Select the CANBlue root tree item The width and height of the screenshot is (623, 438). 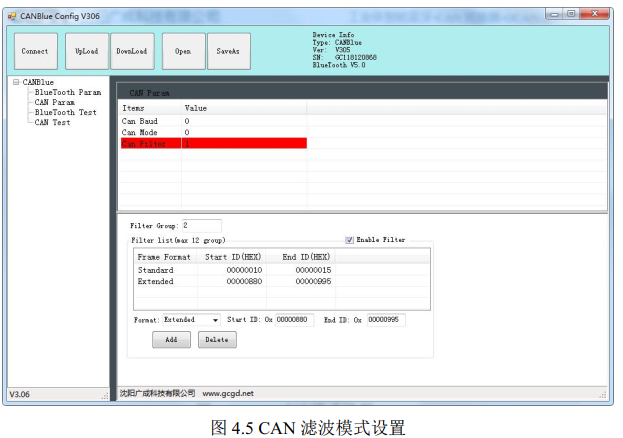click(38, 82)
